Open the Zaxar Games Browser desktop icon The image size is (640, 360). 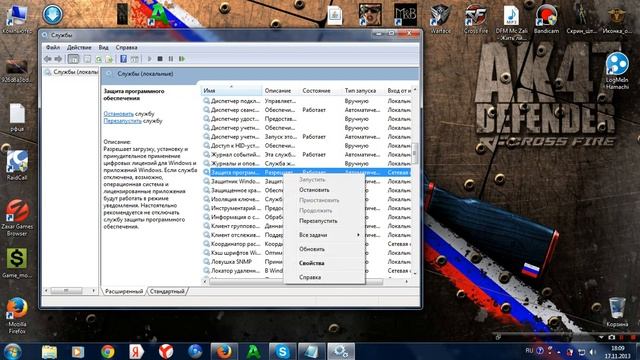[x=17, y=218]
